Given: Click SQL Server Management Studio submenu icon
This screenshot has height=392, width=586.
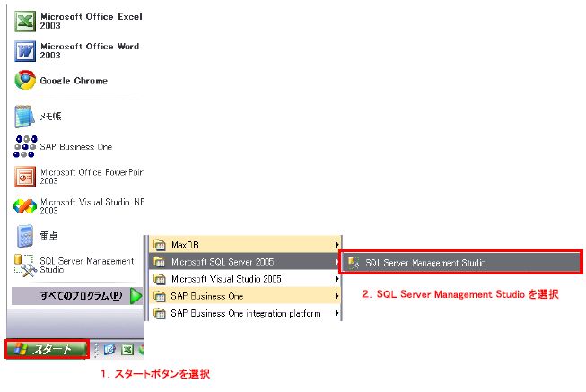Looking at the screenshot, I should tap(354, 263).
